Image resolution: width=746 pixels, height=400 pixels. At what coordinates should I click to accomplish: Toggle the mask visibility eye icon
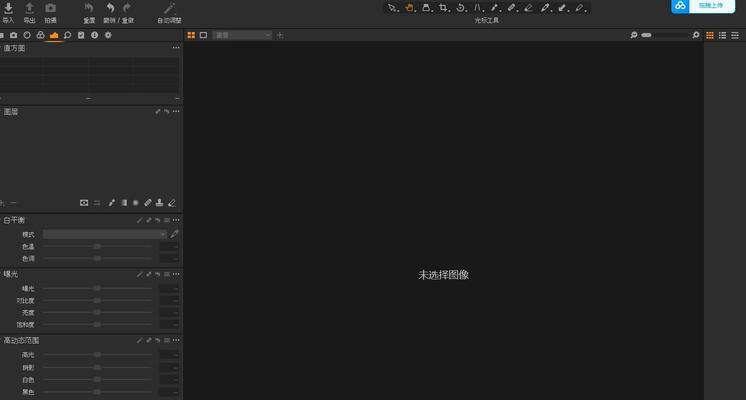point(84,203)
